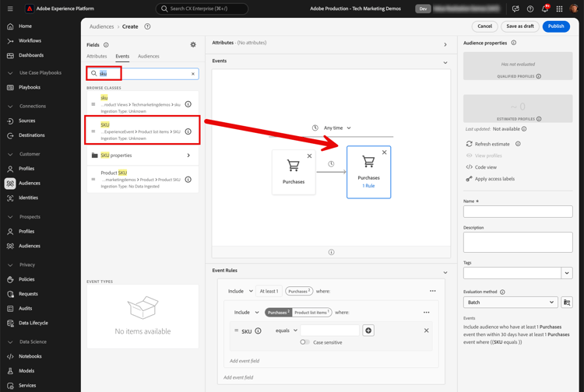Viewport: 584px width, 392px height.
Task: Switch to the Audiences fields tab
Action: [148, 56]
